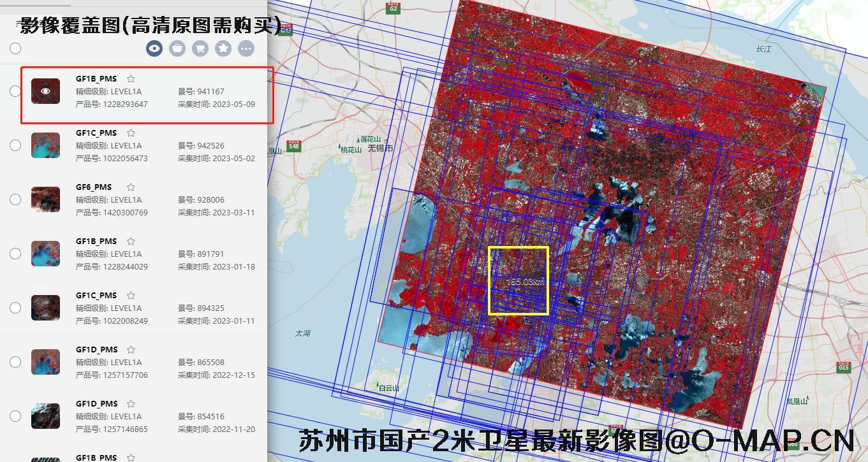Toggle the select-all circle at list top
The image size is (868, 462).
point(15,48)
